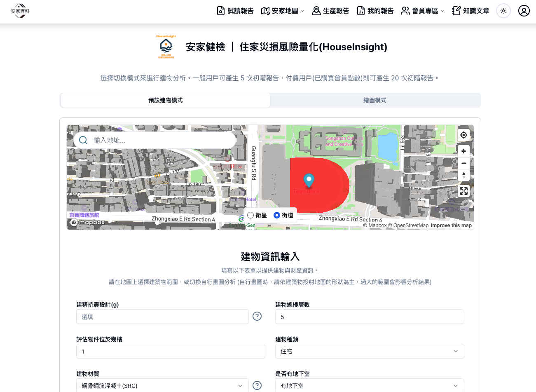Image resolution: width=536 pixels, height=392 pixels.
Task: Open the user account profile icon
Action: coord(524,11)
